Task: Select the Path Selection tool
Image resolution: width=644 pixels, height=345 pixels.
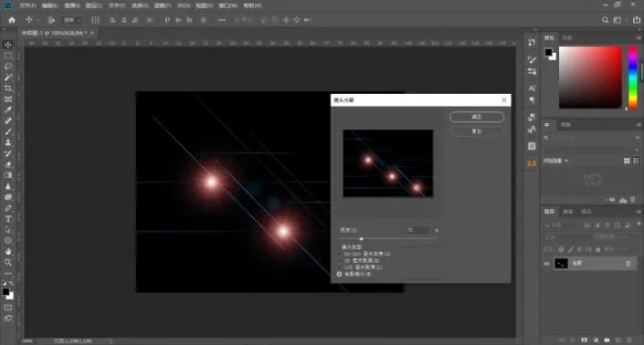Action: [8, 230]
